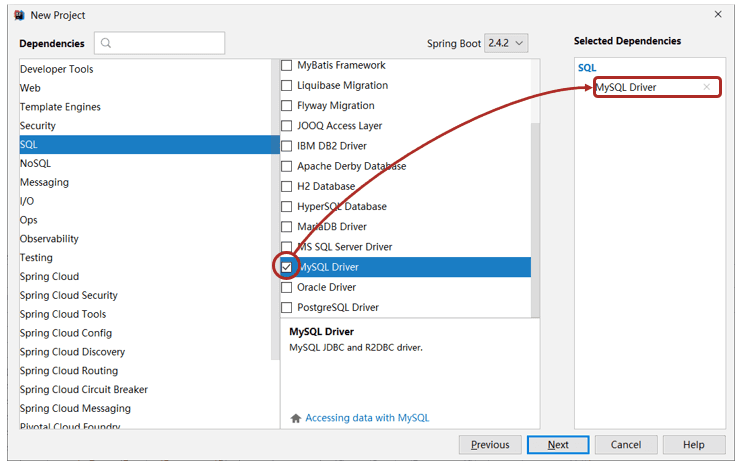
Task: Uncheck the MySQL Driver checkbox
Action: click(287, 267)
